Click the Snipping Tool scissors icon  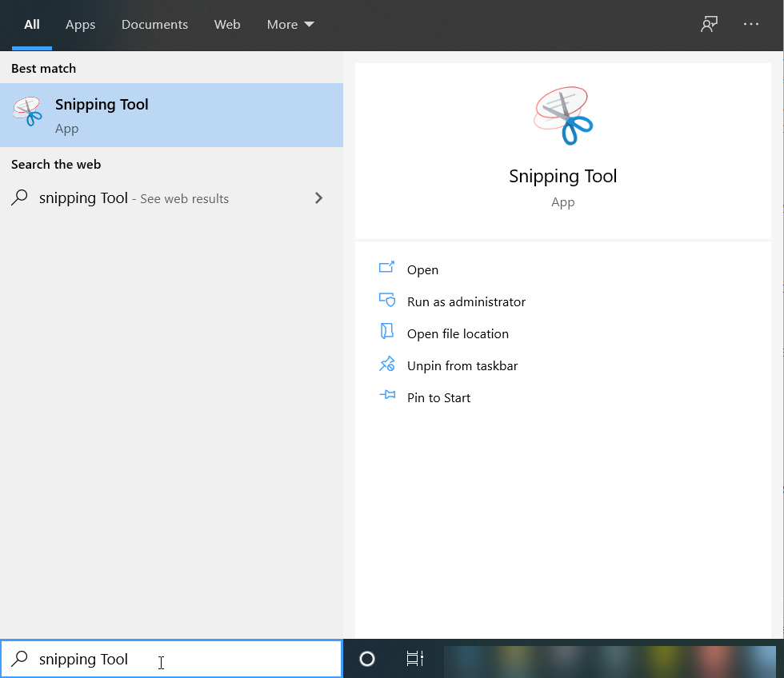pos(28,112)
